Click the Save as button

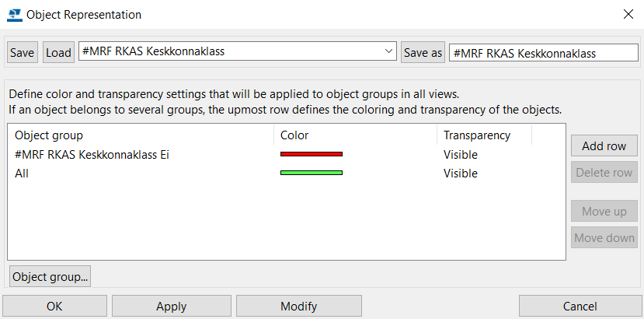click(423, 52)
